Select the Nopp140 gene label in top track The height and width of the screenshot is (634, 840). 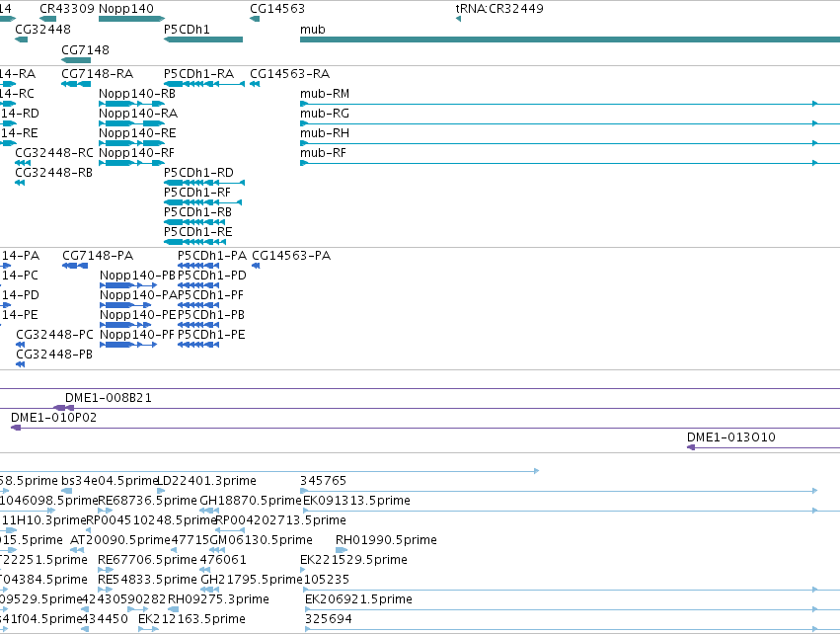tap(126, 9)
